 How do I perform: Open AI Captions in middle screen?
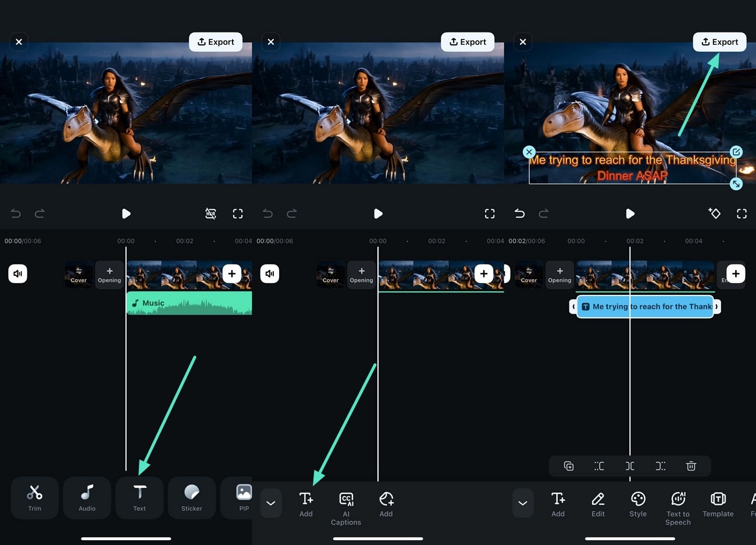pos(346,508)
